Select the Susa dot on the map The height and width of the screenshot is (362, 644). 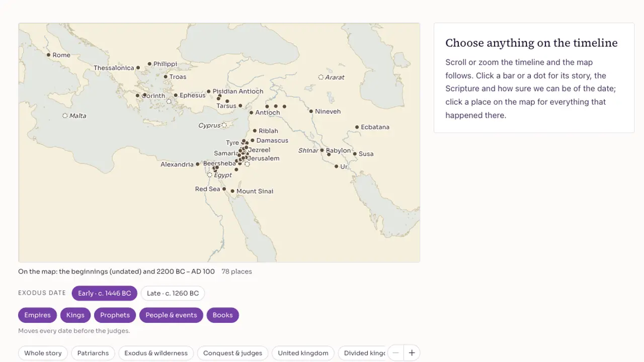tap(355, 154)
